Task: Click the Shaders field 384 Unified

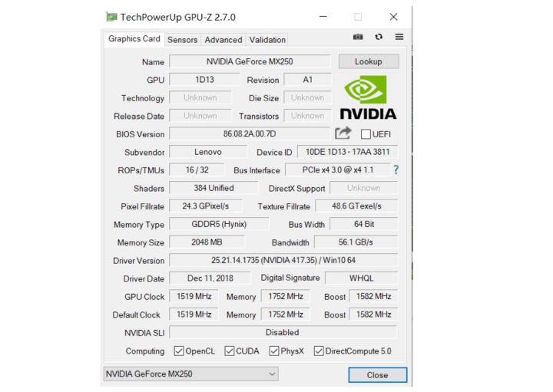Action: (x=214, y=188)
